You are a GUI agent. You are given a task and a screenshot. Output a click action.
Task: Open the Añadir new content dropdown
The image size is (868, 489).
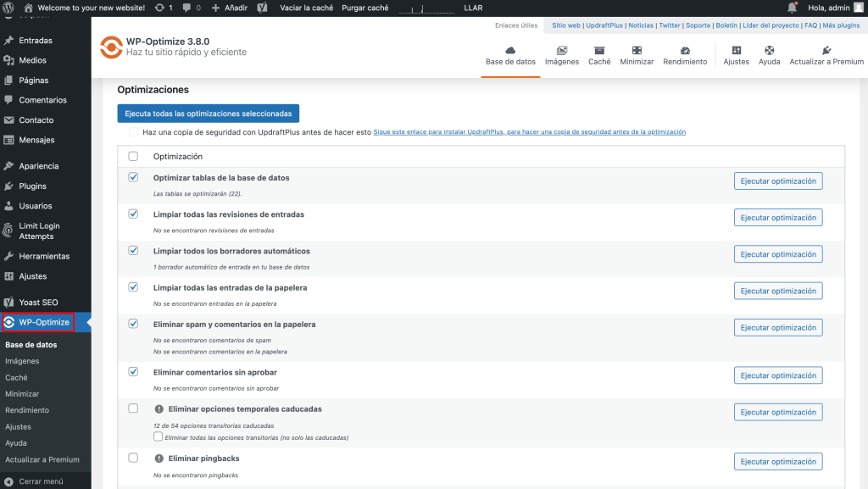point(230,8)
